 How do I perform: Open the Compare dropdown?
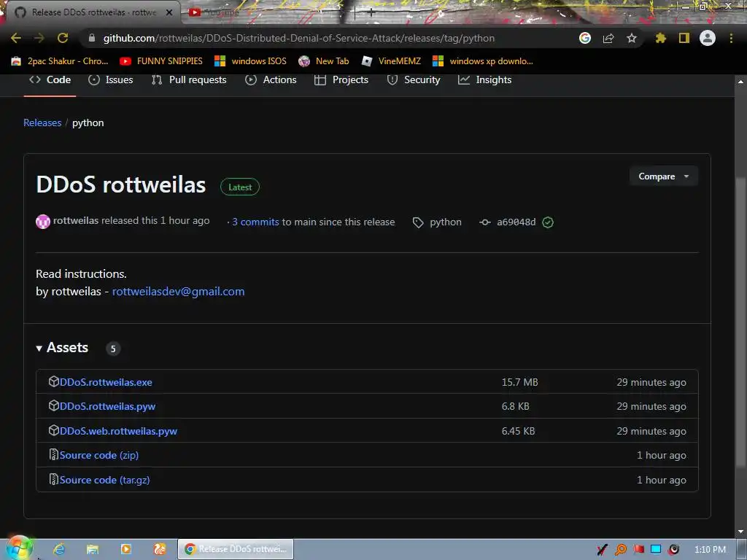pos(664,176)
